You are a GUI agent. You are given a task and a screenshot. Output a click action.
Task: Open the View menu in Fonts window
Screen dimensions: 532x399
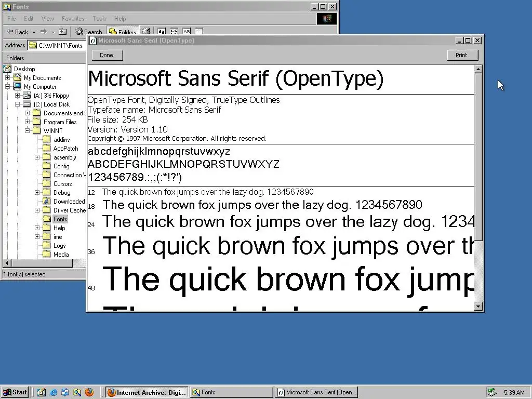pos(47,19)
